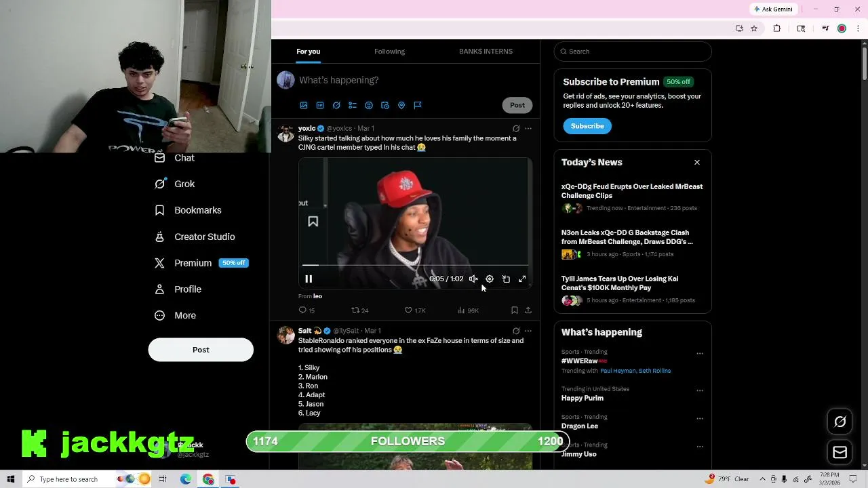Open yoxic's profile avatar
This screenshot has width=868, height=488.
[x=285, y=134]
